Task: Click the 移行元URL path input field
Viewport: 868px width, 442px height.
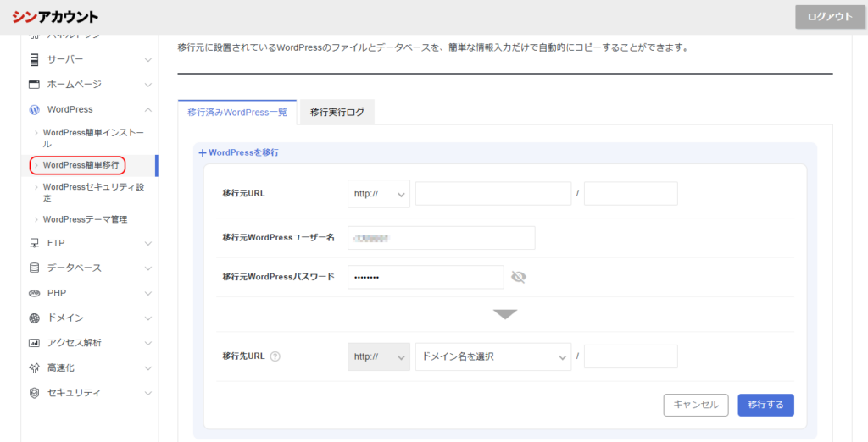Action: point(631,194)
